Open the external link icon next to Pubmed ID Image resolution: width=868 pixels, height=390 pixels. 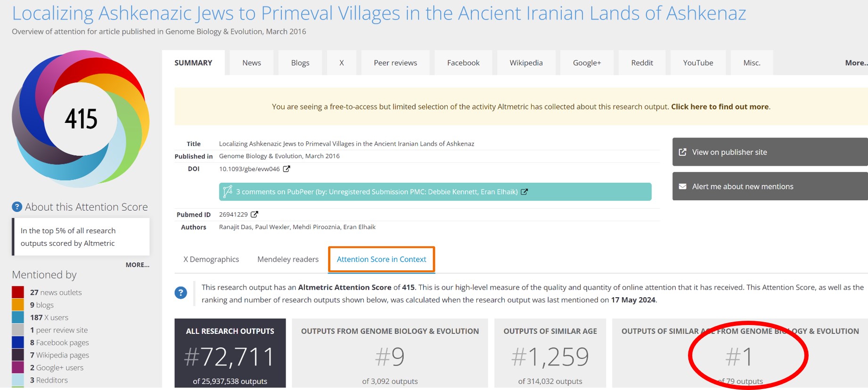coord(254,214)
